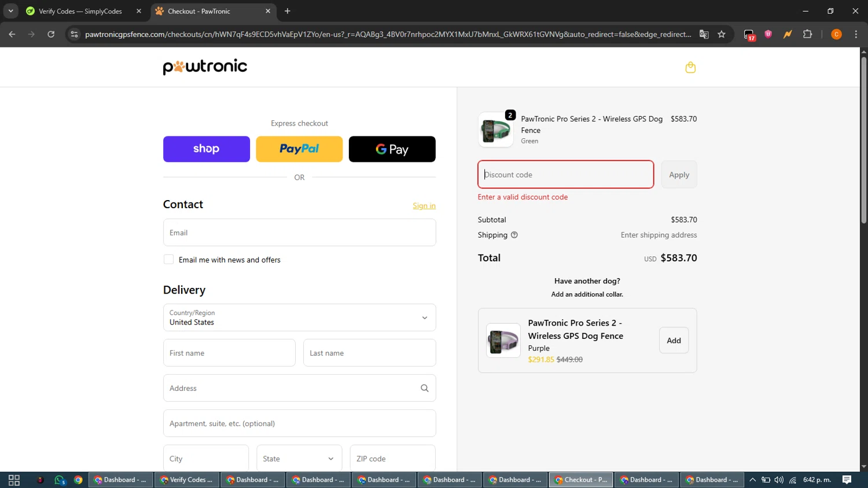Check Email me with news and offers

168,260
